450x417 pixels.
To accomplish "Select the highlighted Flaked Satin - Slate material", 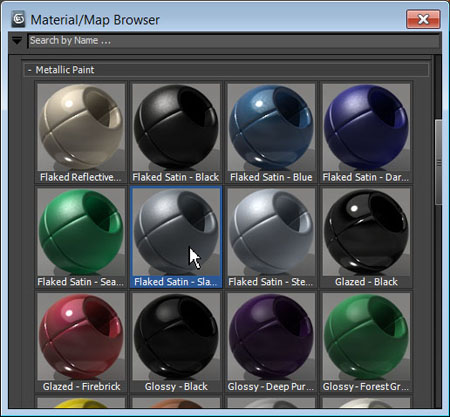I will click(x=176, y=237).
